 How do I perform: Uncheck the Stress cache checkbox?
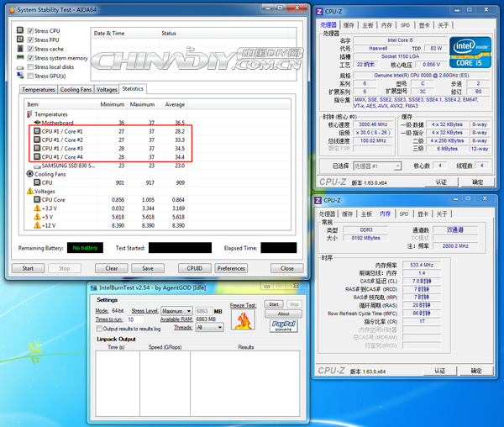pos(30,49)
